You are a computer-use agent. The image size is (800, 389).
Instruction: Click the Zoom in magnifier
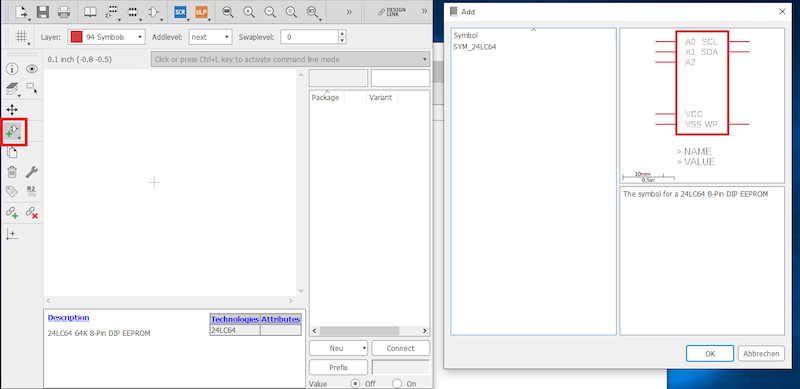click(x=249, y=12)
